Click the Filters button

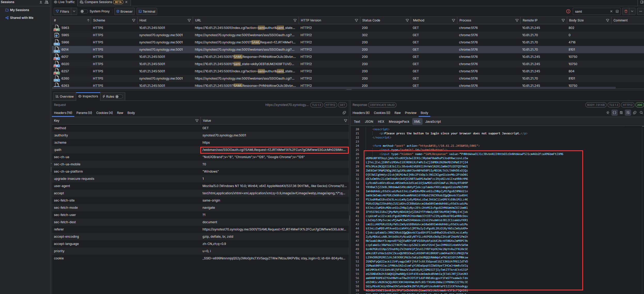62,11
